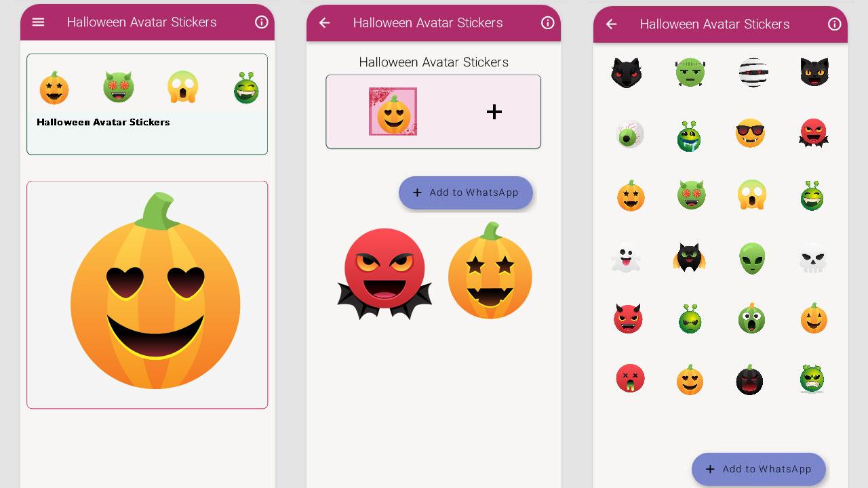Tap the plus icon in sticker tray

tap(494, 112)
